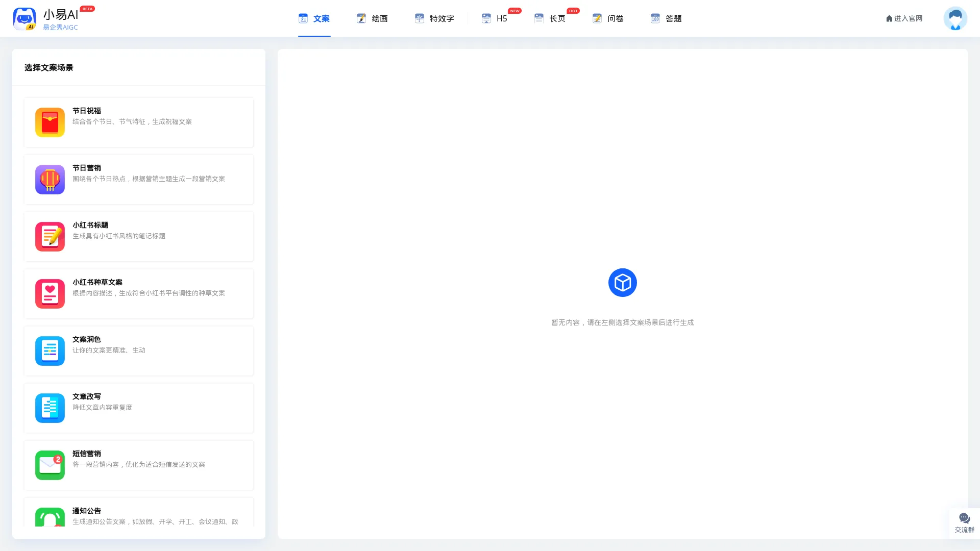Image resolution: width=980 pixels, height=551 pixels.
Task: Click the H5 tab icon
Action: pos(486,18)
